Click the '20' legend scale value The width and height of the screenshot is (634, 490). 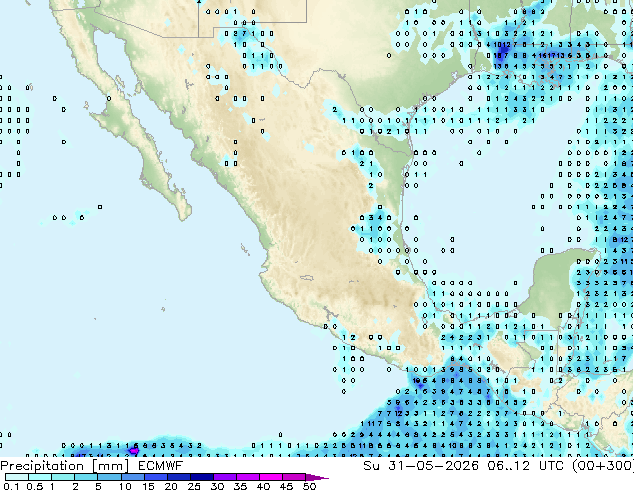tap(171, 486)
